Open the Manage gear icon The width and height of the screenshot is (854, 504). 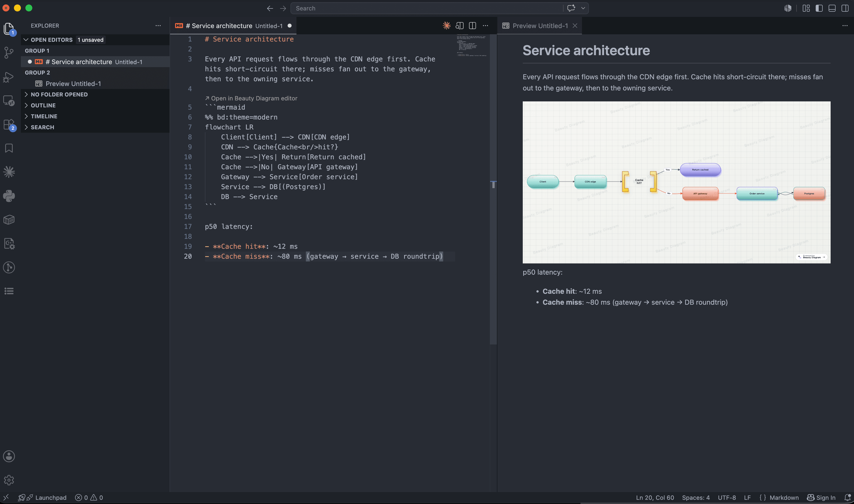point(9,480)
